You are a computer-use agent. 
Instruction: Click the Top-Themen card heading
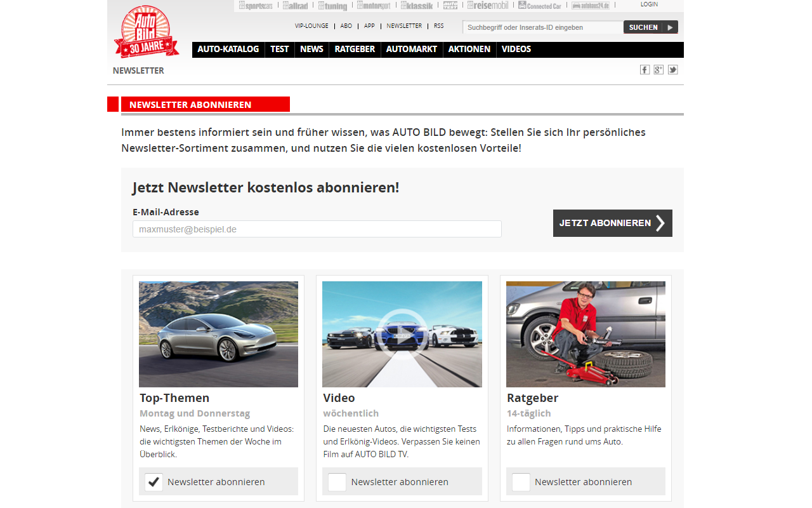coord(174,398)
